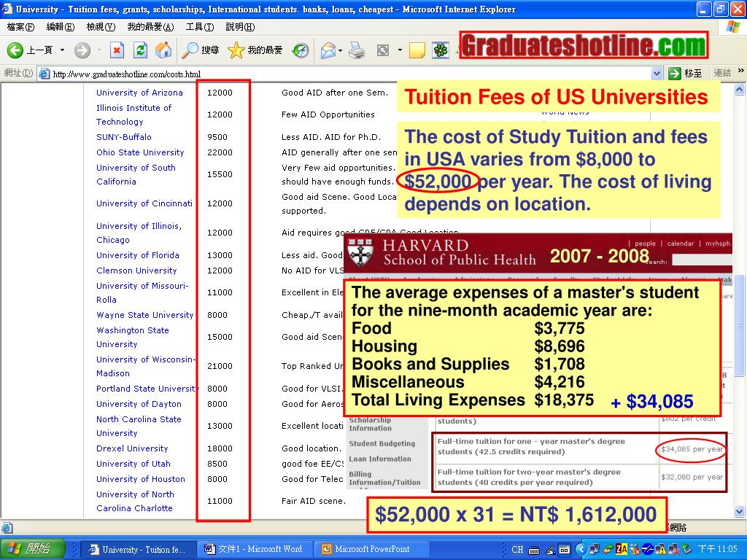Click the handwriting pen icon on the language bar
This screenshot has height=560, width=747.
[x=550, y=550]
